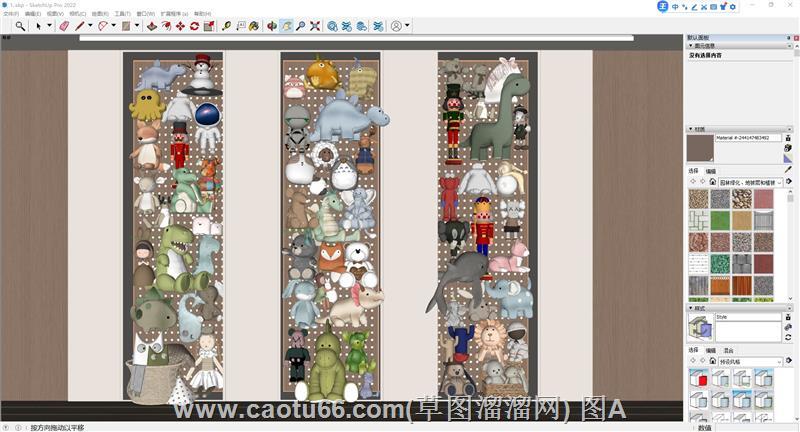This screenshot has width=800, height=432.
Task: Pick the material eyedropper sample tool
Action: point(788,169)
